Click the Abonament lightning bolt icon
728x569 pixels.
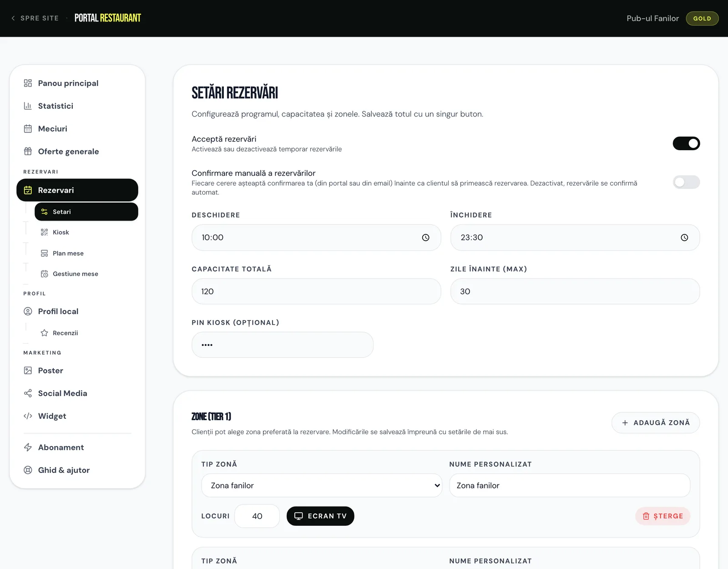[28, 447]
